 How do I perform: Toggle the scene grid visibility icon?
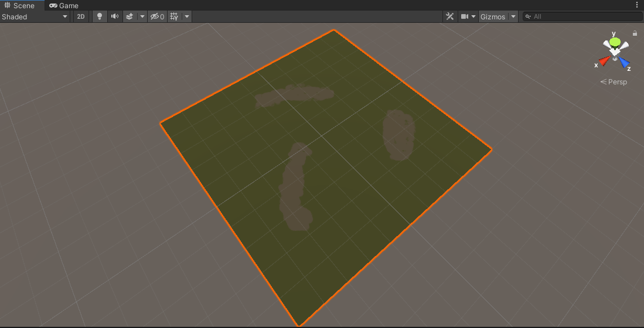click(x=174, y=16)
